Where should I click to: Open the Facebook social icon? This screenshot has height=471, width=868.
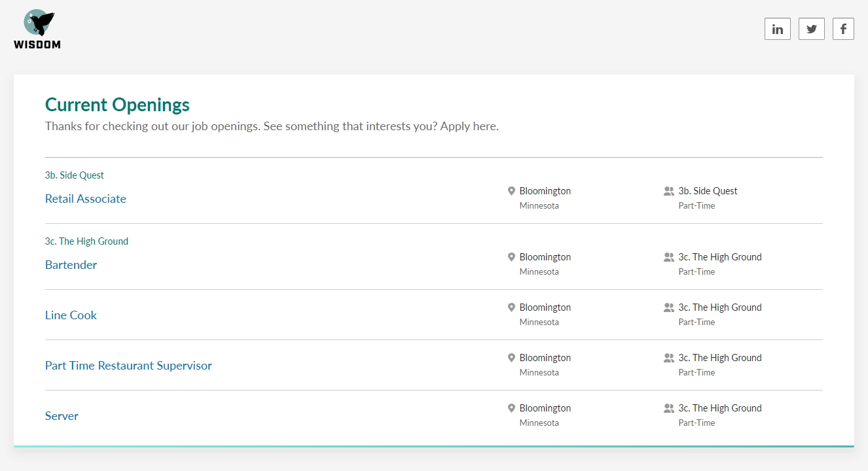[x=843, y=29]
